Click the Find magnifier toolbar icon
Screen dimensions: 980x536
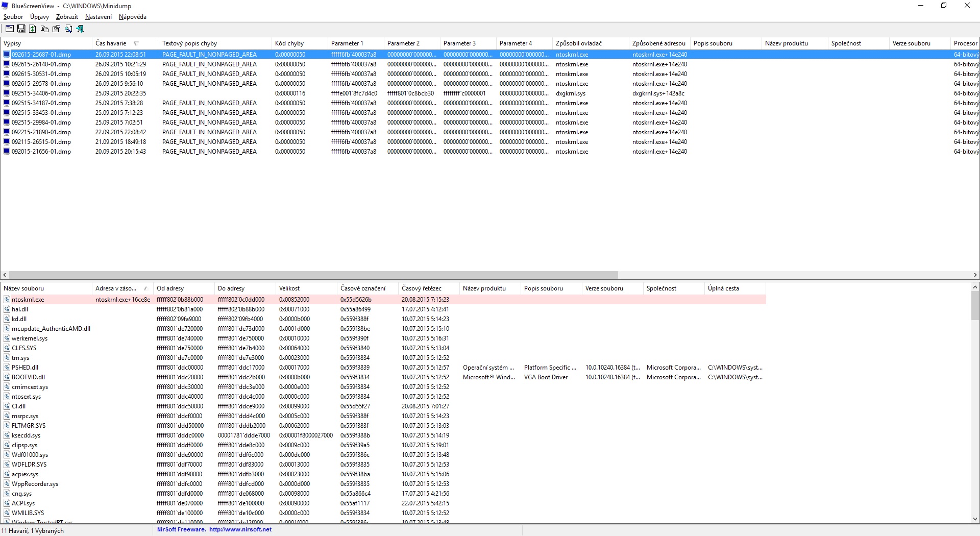pos(68,29)
